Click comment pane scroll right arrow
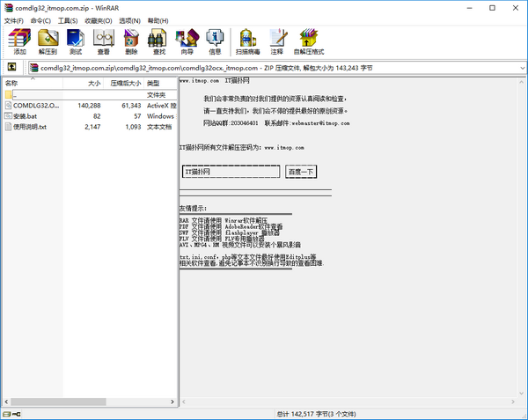The height and width of the screenshot is (420, 528). (x=513, y=402)
